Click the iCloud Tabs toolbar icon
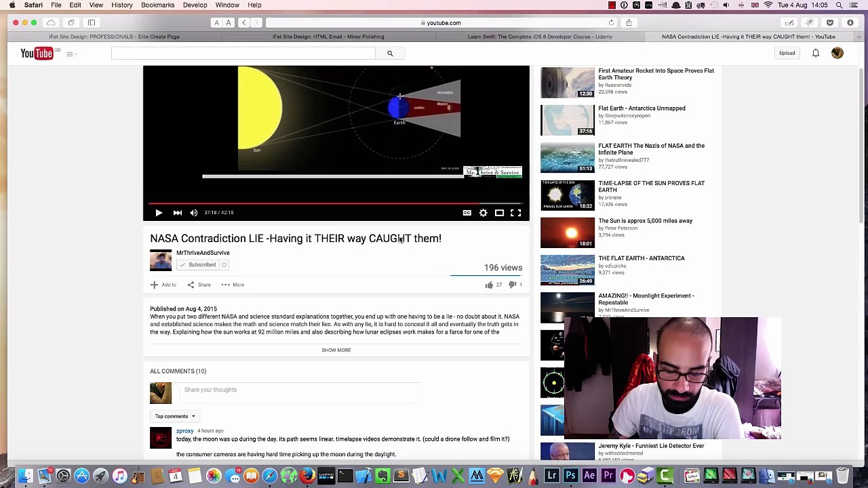 pyautogui.click(x=51, y=23)
